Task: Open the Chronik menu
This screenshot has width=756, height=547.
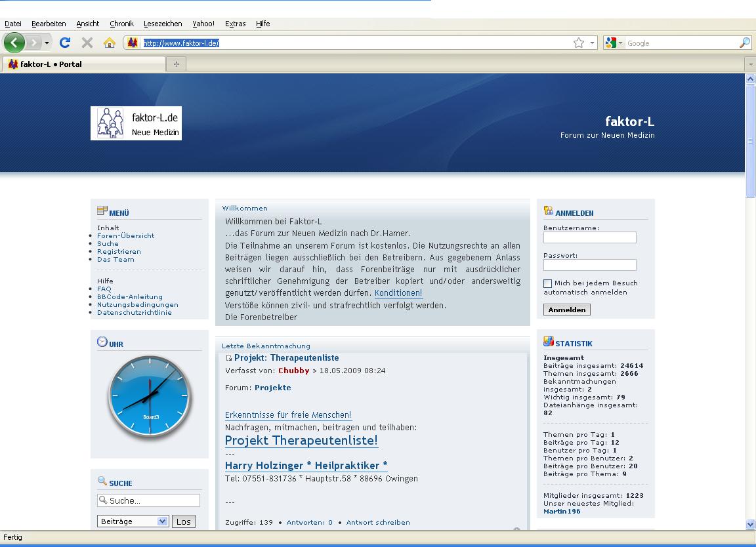Action: tap(121, 24)
